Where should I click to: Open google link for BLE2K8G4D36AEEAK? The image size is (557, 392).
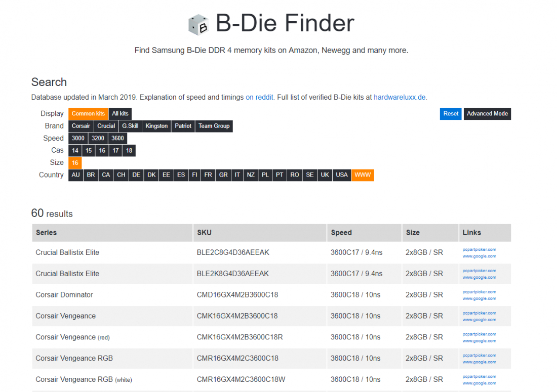pyautogui.click(x=479, y=277)
